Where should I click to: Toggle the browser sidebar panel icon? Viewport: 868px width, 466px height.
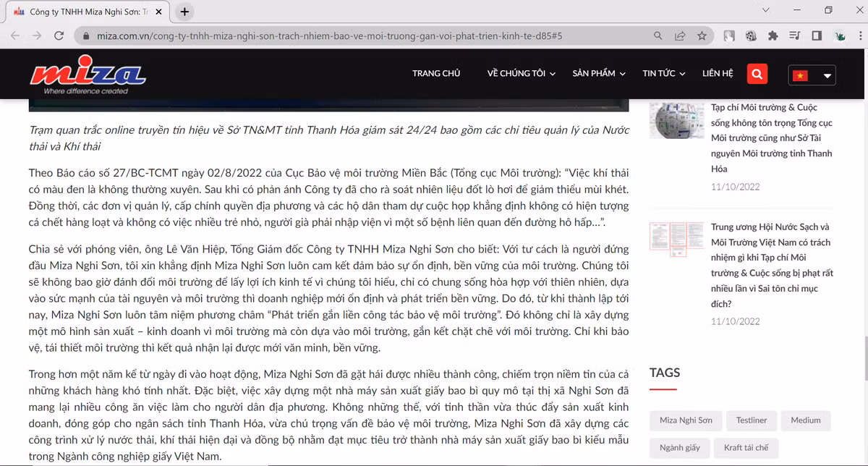(817, 35)
